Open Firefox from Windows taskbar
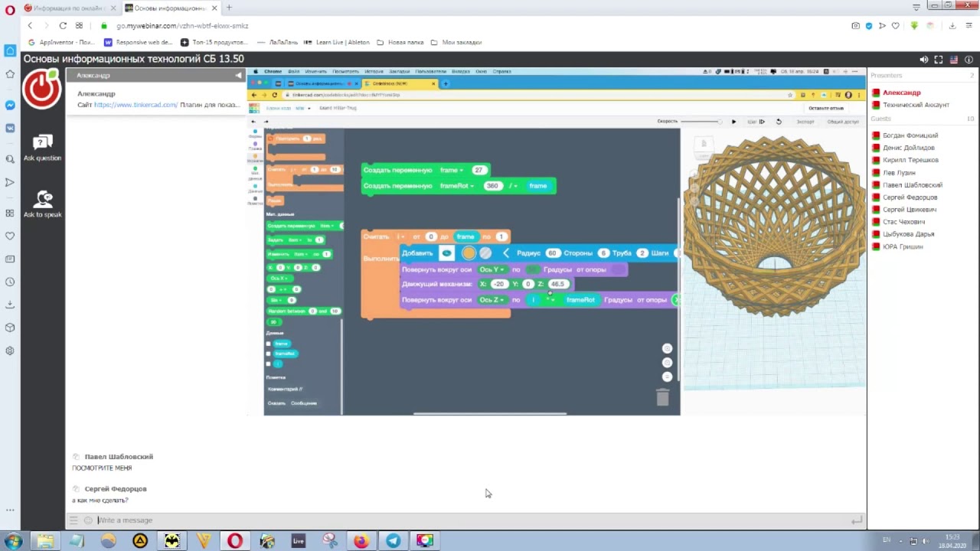 click(361, 540)
